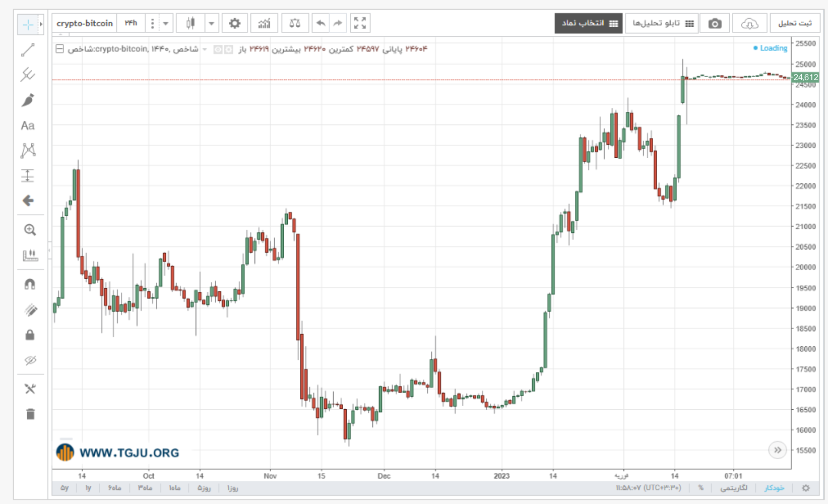Select the ۵روز time range
Screen dimensions: 828x504
(x=204, y=488)
